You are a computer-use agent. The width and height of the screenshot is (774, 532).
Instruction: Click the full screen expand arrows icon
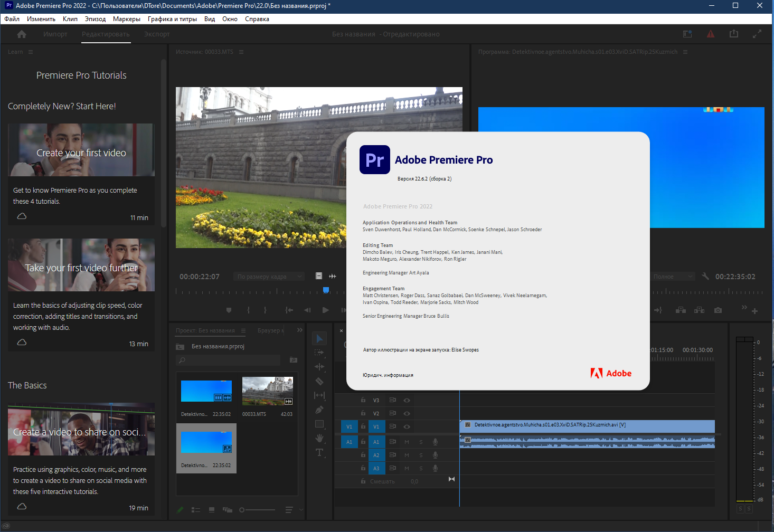757,34
